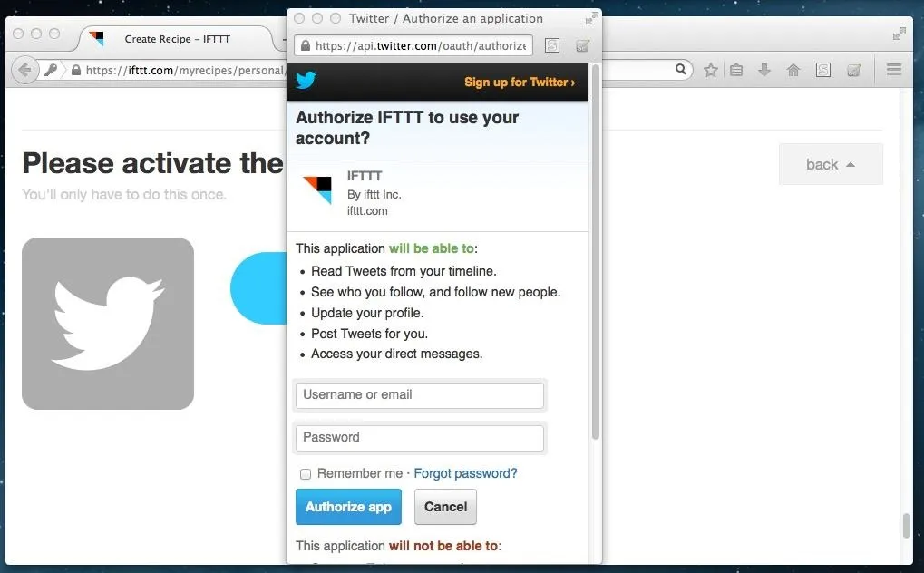Enable the Remember me checkbox

[x=306, y=474]
